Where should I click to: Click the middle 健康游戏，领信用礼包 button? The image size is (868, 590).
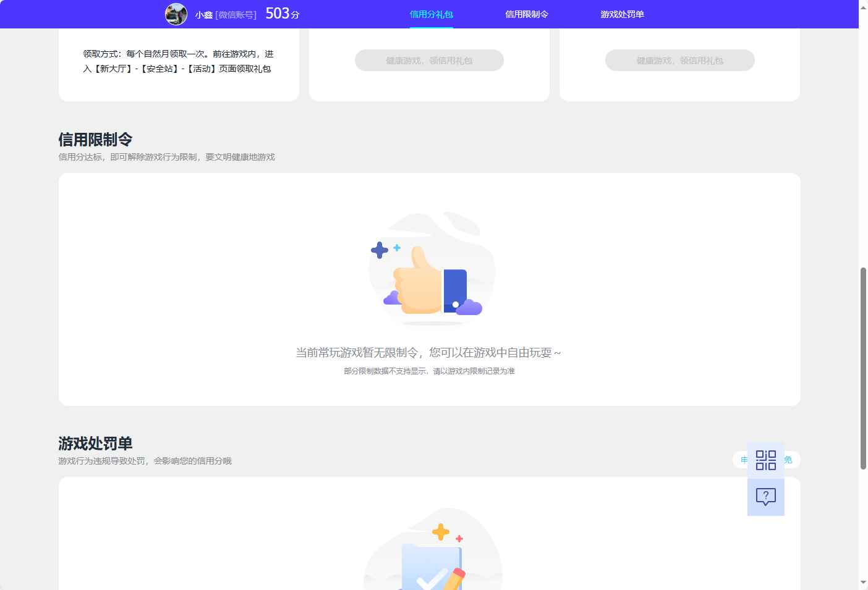coord(428,60)
